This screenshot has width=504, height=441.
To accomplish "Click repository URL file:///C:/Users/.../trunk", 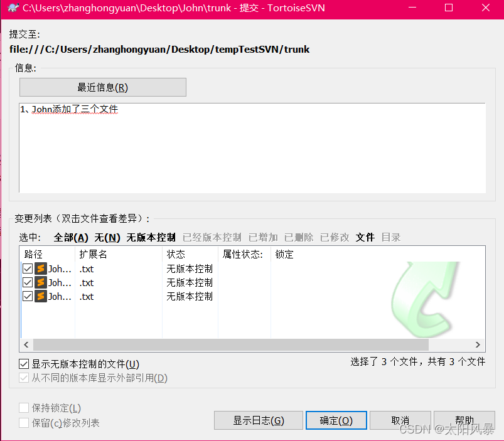I will click(x=159, y=50).
